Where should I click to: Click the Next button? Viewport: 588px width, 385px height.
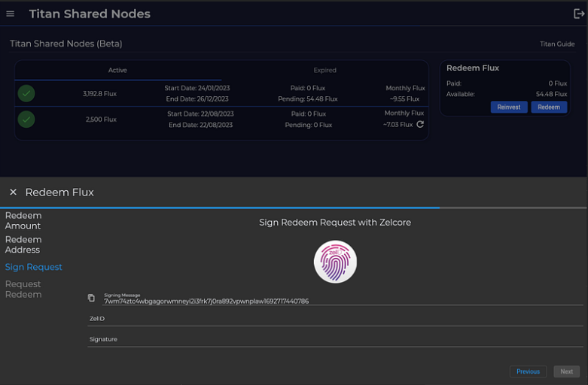tap(566, 371)
